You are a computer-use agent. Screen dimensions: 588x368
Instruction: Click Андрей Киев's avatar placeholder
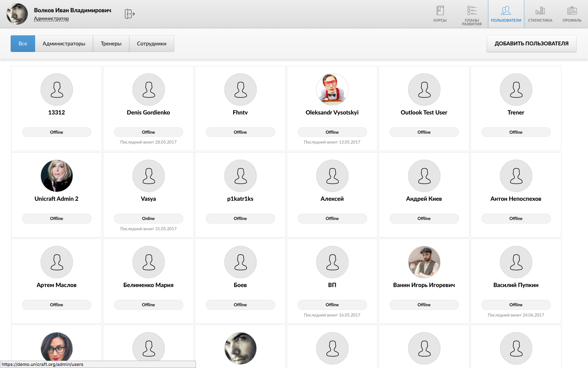tap(424, 176)
